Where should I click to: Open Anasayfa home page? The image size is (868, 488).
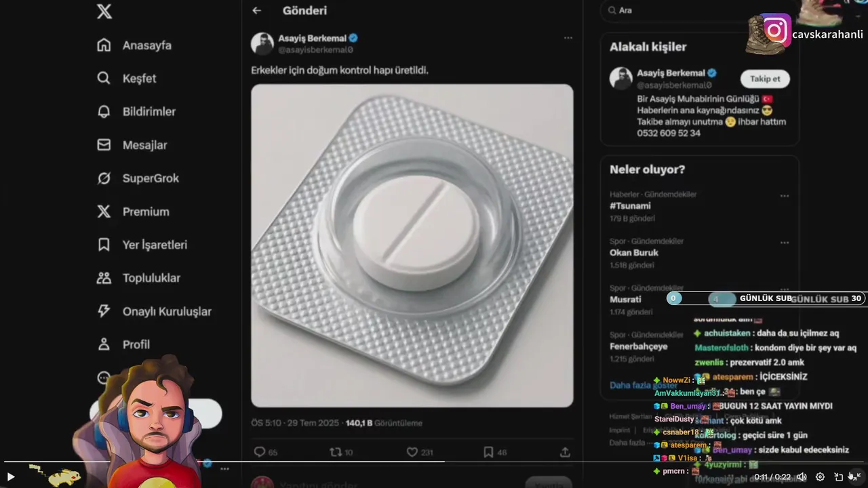(x=134, y=45)
